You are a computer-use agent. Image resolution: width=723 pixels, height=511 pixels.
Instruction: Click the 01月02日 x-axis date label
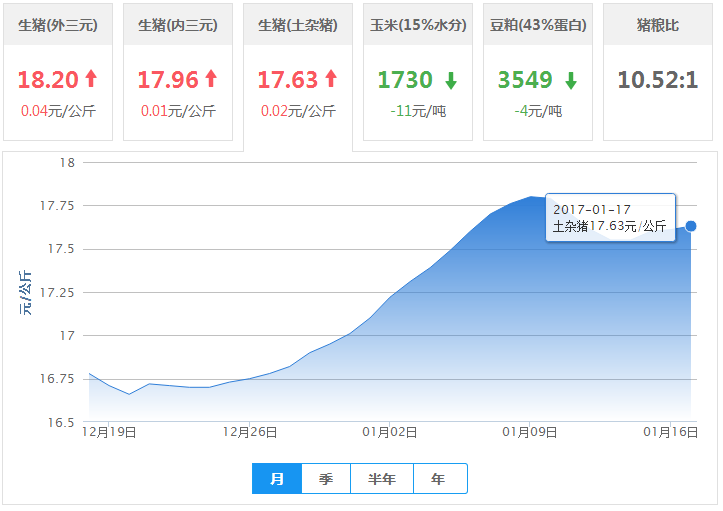[389, 432]
